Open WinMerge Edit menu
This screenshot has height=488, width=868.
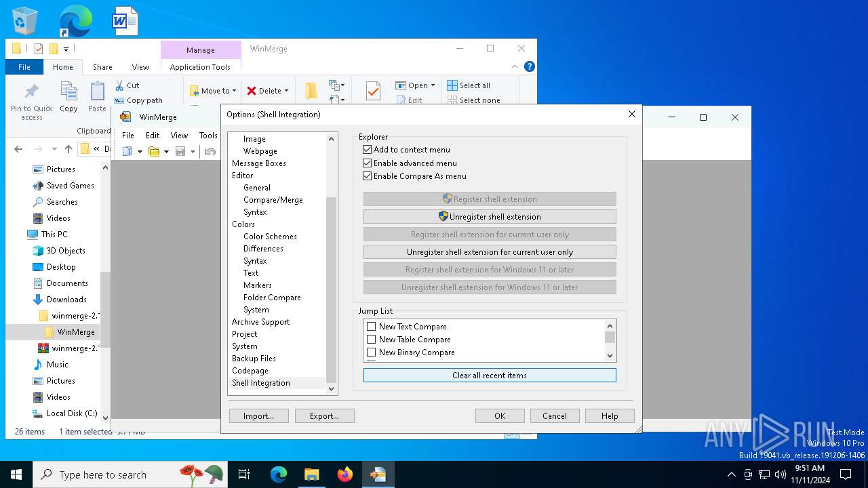153,136
